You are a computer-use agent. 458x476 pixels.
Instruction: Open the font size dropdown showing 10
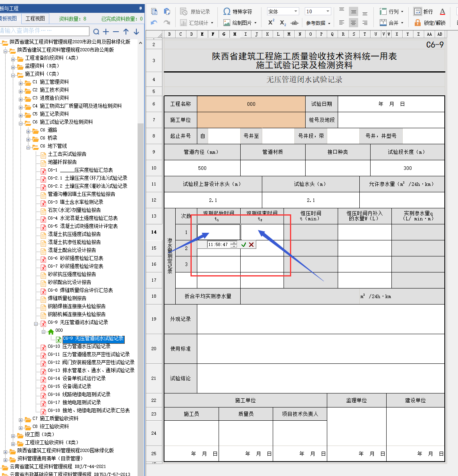(x=317, y=12)
